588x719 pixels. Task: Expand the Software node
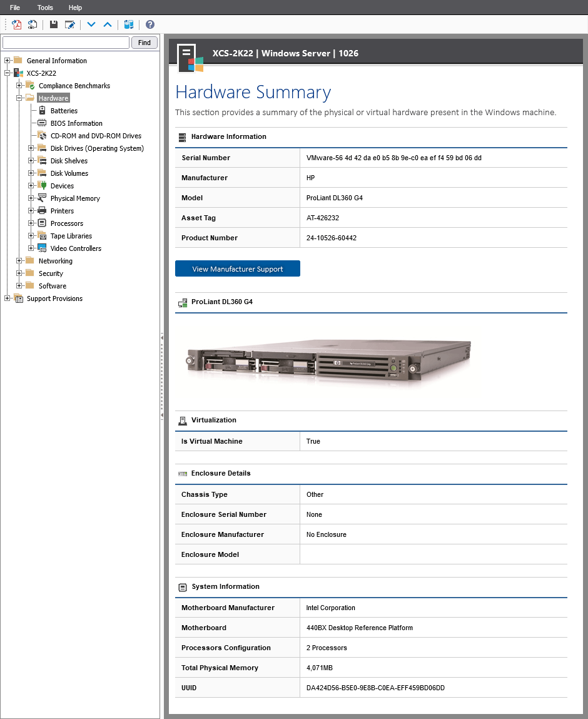(x=19, y=286)
